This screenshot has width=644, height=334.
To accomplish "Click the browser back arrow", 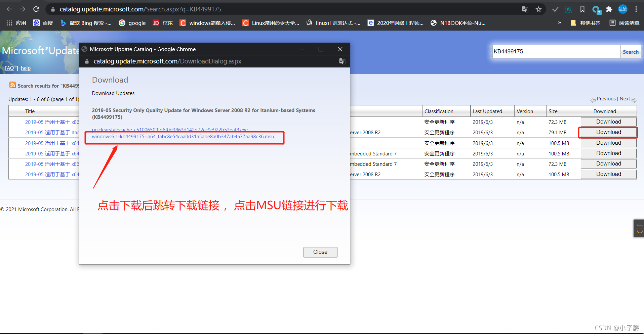I will (x=9, y=9).
